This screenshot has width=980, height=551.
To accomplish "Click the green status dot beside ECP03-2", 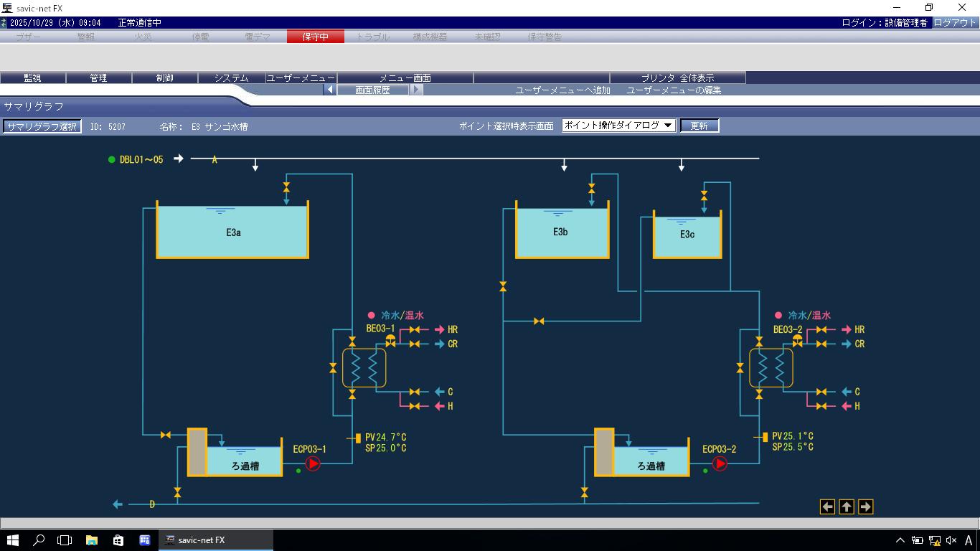I will pos(705,471).
